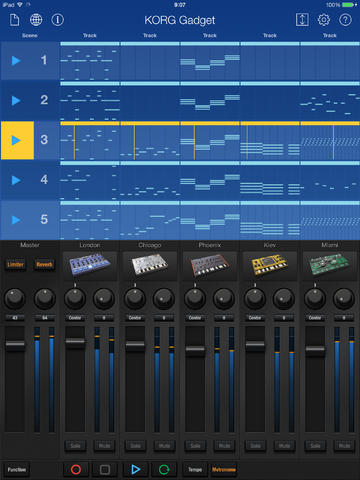This screenshot has height=480, width=360.
Task: Solo the Phoenix track
Action: (195, 446)
